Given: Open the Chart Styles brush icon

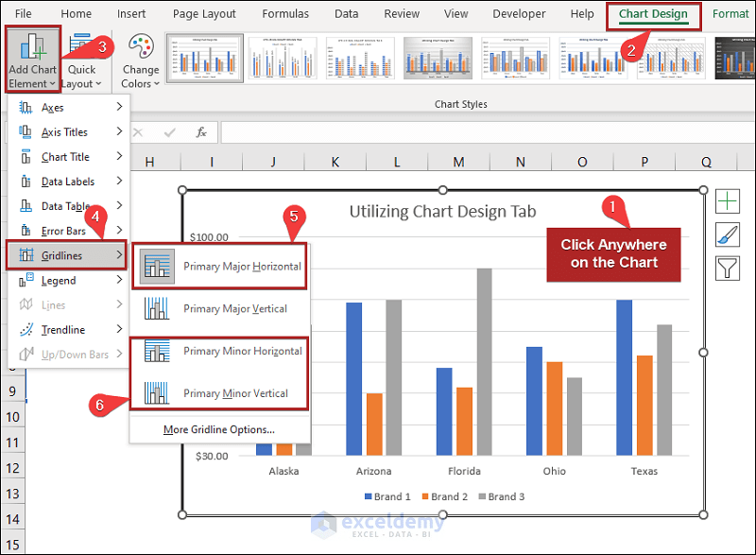Looking at the screenshot, I should (730, 234).
